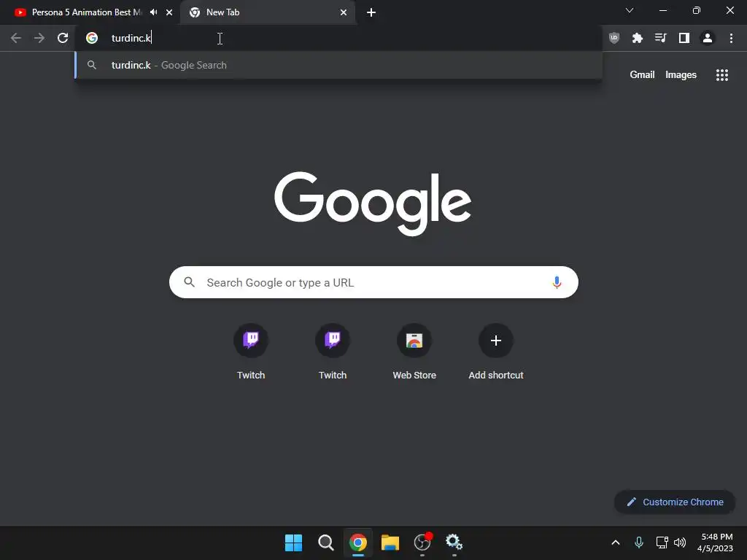Open Windows Search from taskbar
This screenshot has width=747, height=560.
click(x=326, y=542)
